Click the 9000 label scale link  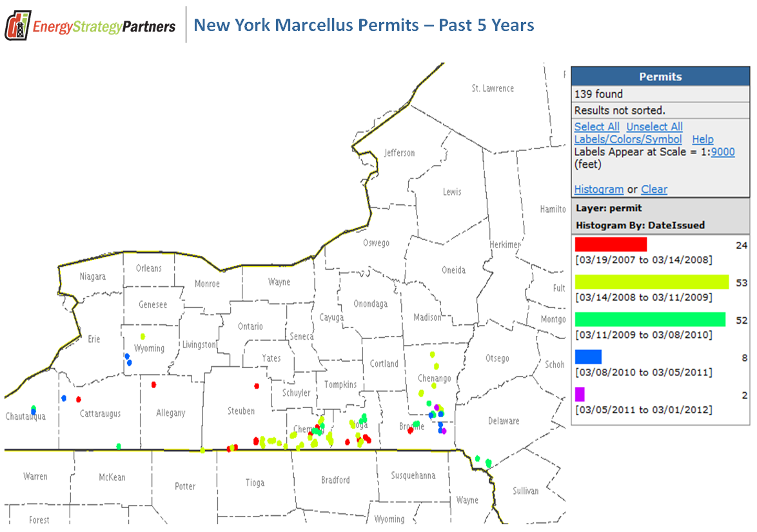[723, 152]
